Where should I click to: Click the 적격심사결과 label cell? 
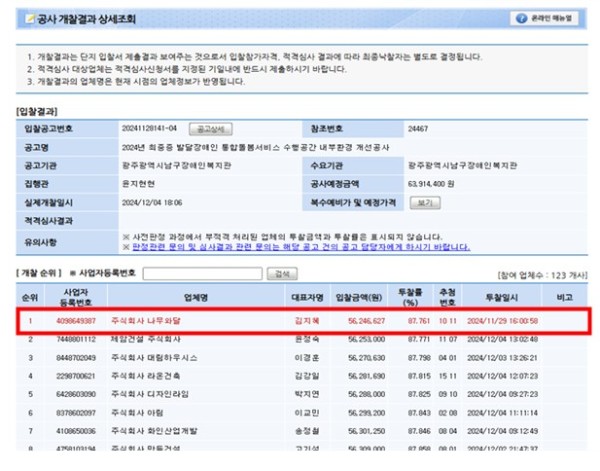(67, 221)
